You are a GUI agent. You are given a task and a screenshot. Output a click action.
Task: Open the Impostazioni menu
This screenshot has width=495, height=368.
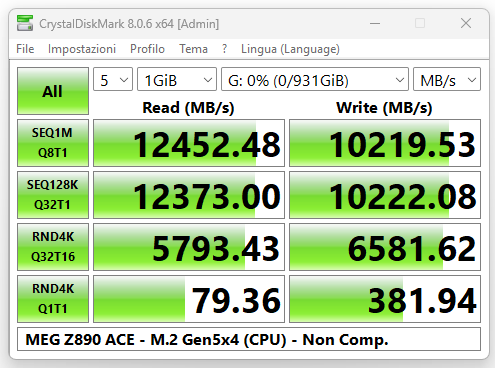pos(82,49)
